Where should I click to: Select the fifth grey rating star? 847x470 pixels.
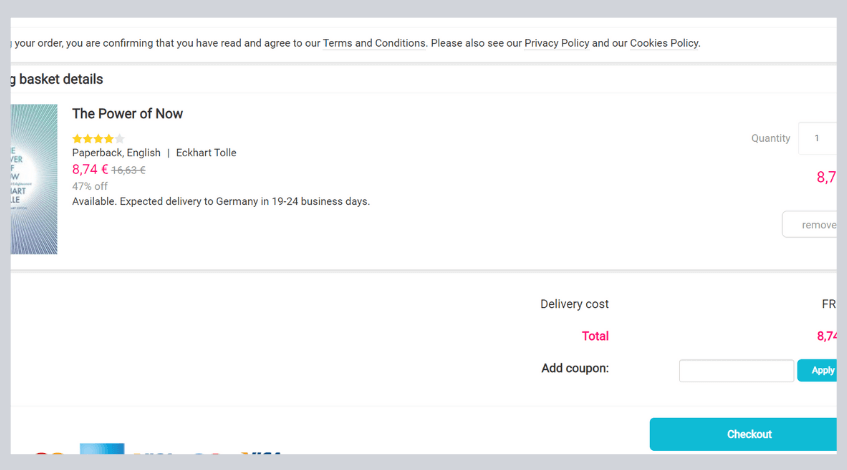tap(120, 139)
